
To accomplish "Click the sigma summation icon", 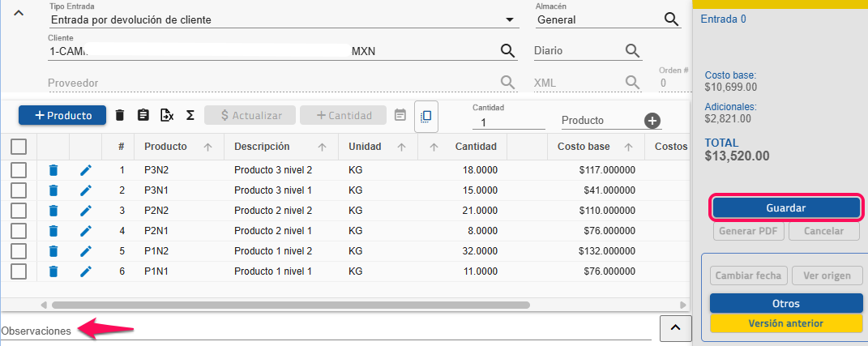I will [190, 115].
